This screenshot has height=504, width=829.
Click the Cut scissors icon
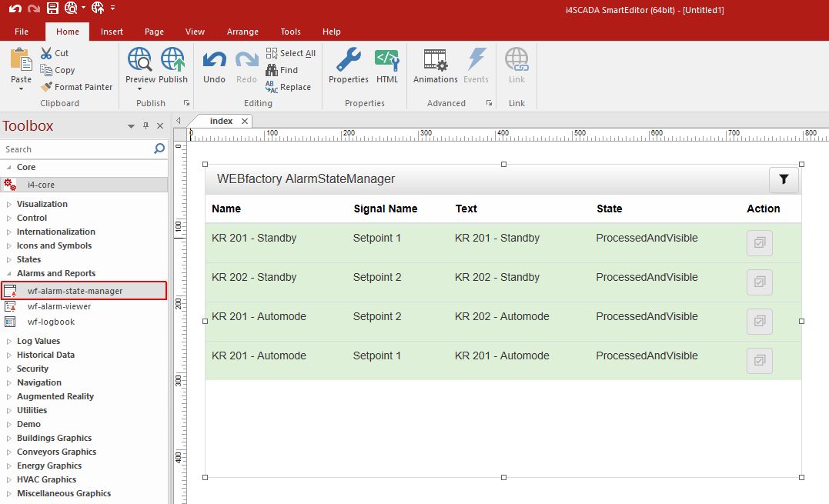tap(46, 53)
